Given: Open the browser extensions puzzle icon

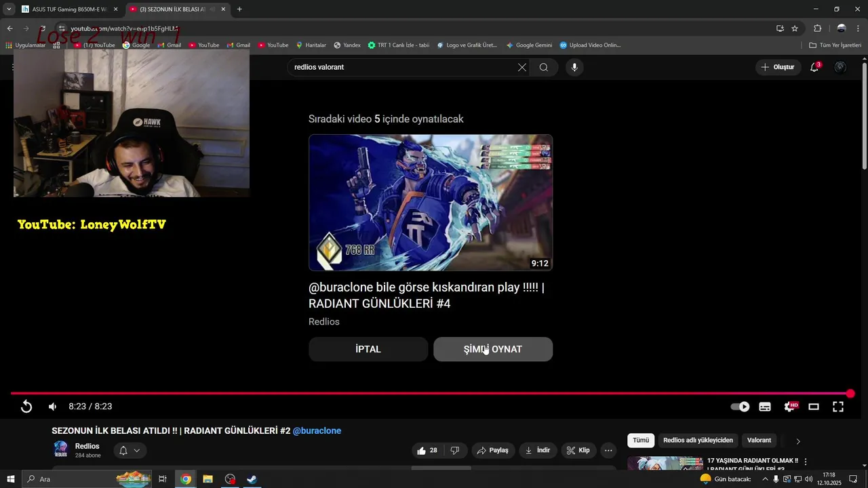Looking at the screenshot, I should coord(817,28).
